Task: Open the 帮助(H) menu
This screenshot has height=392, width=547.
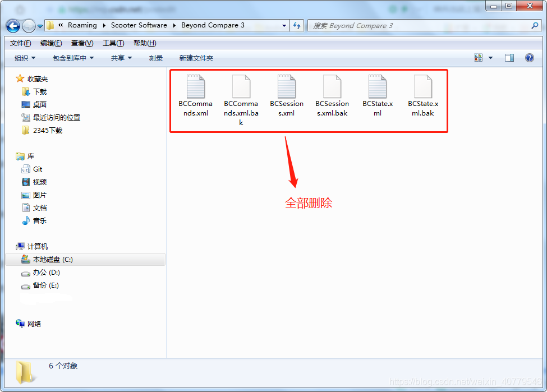Action: [145, 43]
